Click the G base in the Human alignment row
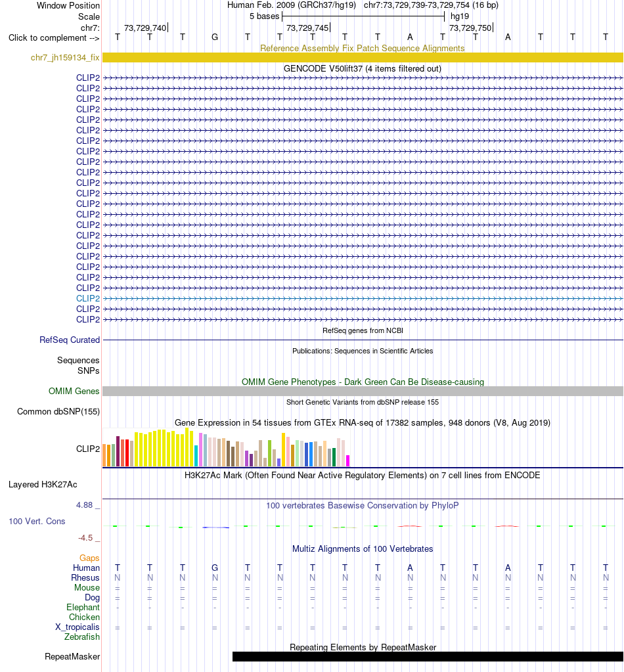The height and width of the screenshot is (672, 624). click(215, 568)
